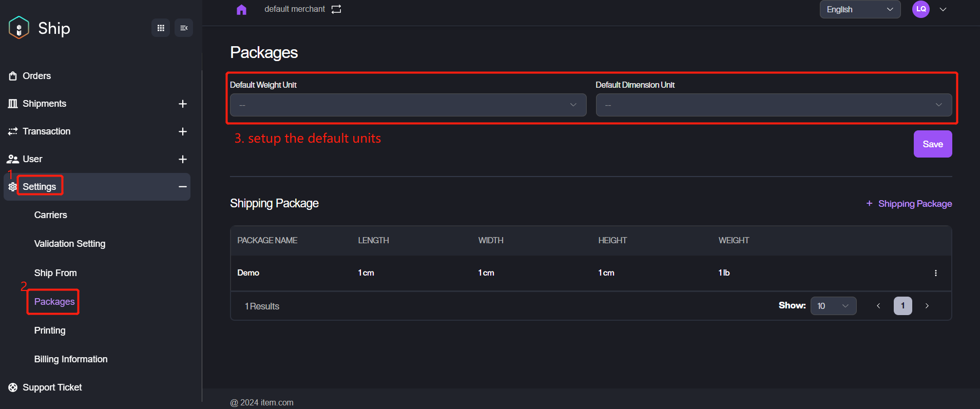Open the Default Weight Unit dropdown
The width and height of the screenshot is (980, 409).
point(408,105)
